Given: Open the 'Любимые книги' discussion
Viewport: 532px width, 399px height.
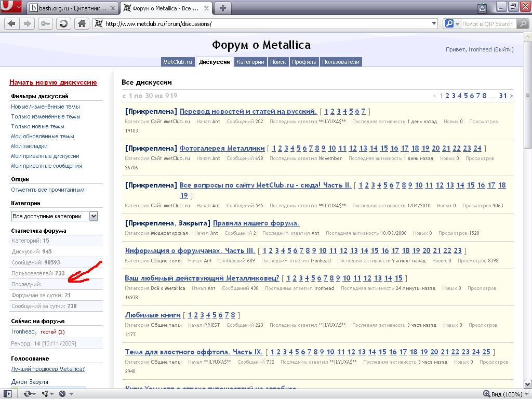Looking at the screenshot, I should (x=153, y=315).
